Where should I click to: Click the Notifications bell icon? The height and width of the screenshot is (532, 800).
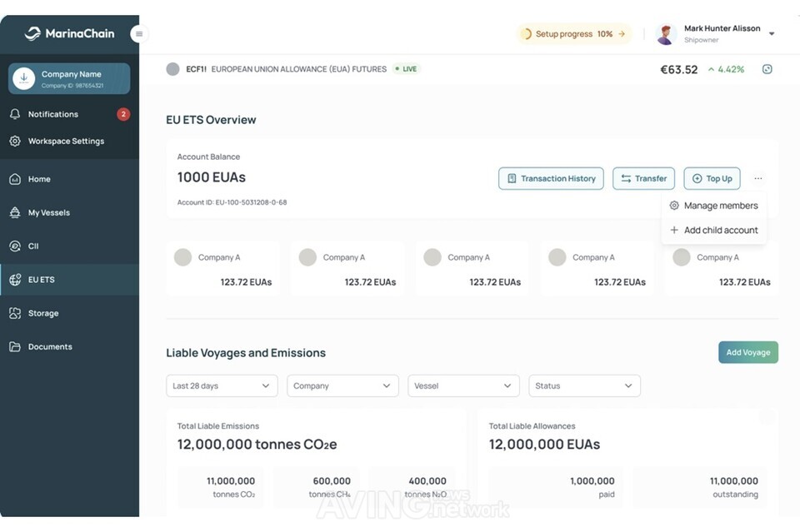15,114
